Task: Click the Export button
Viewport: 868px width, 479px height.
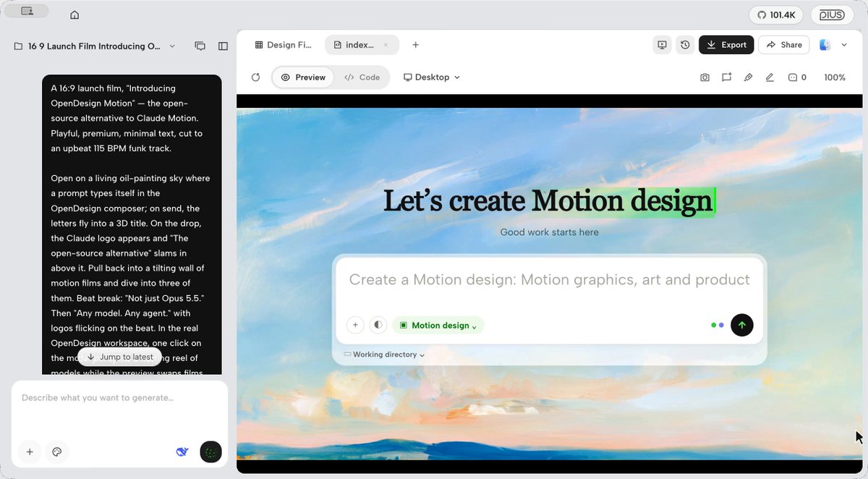Action: click(726, 45)
